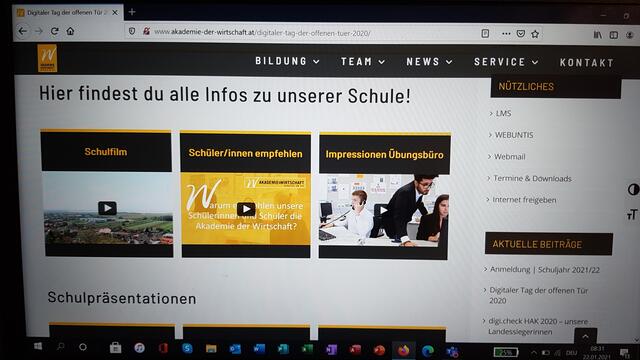Save page to Pocket icon
The height and width of the screenshot is (360, 640).
tap(521, 33)
